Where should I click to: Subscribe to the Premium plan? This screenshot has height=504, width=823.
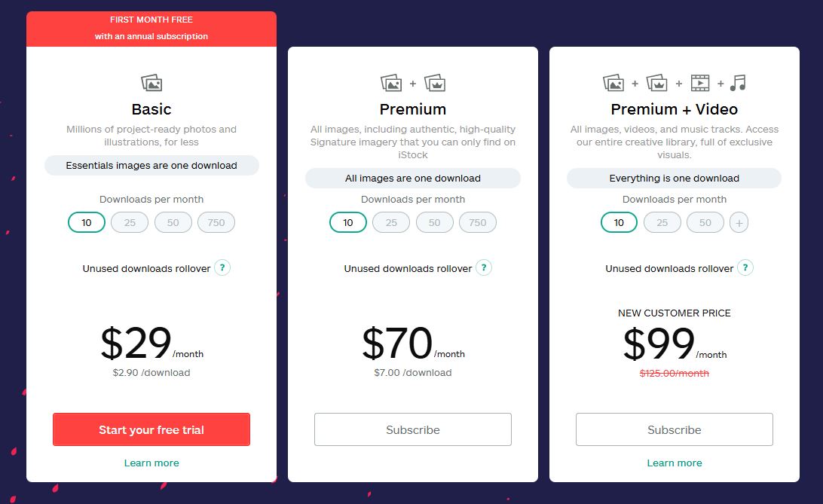point(412,429)
